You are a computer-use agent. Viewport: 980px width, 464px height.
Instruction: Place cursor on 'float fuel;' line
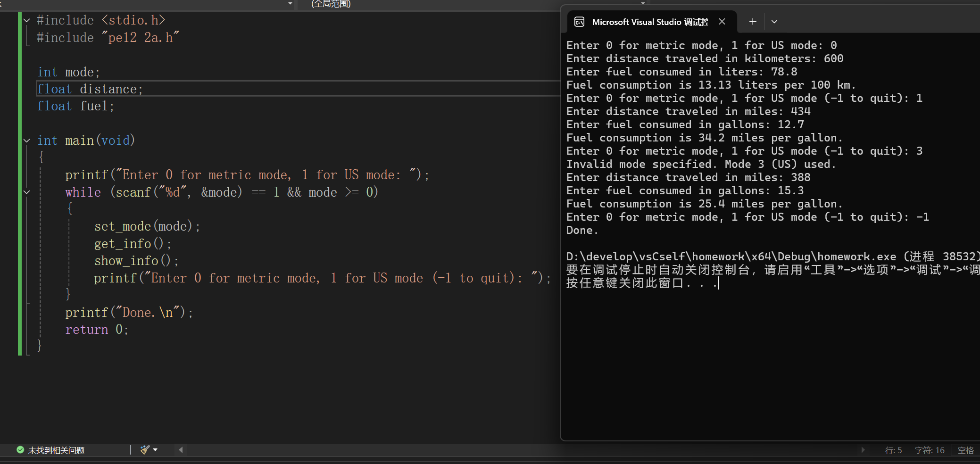point(75,106)
